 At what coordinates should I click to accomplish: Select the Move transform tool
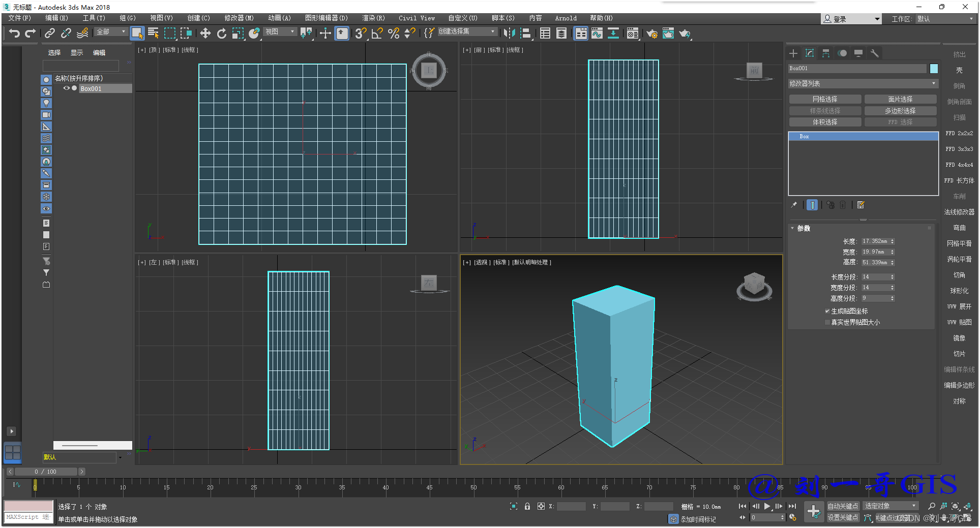click(205, 34)
